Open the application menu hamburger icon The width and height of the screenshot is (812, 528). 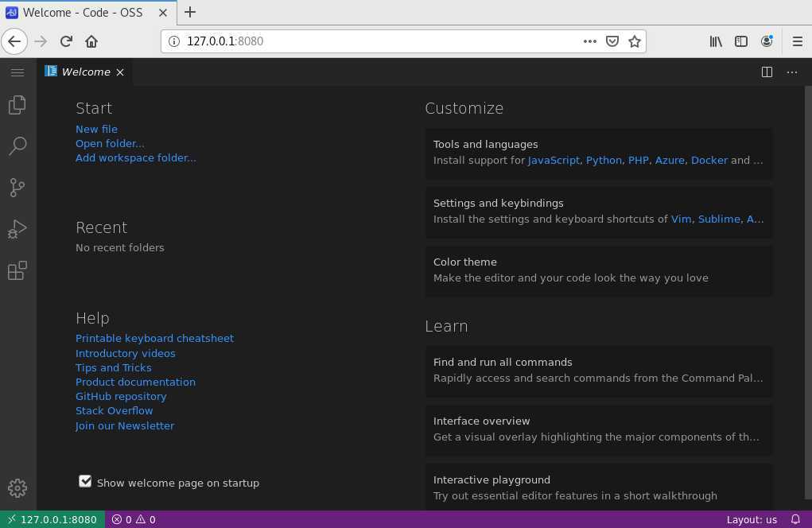point(17,72)
